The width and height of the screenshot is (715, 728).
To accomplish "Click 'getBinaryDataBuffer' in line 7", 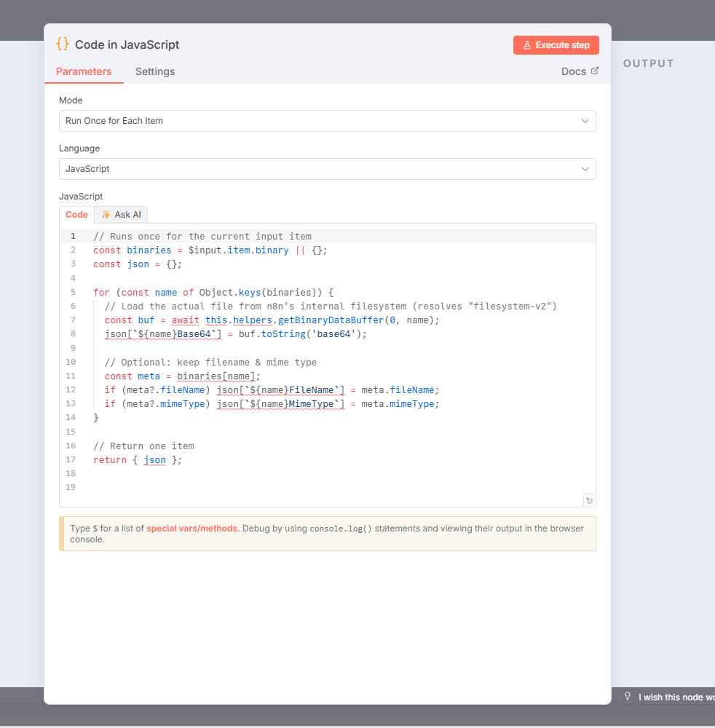I will [x=330, y=320].
